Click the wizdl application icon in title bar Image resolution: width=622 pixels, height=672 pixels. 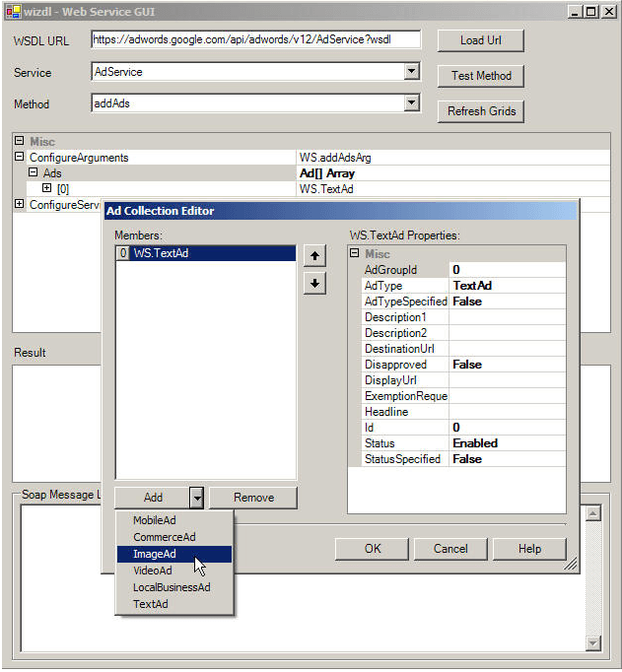click(13, 11)
